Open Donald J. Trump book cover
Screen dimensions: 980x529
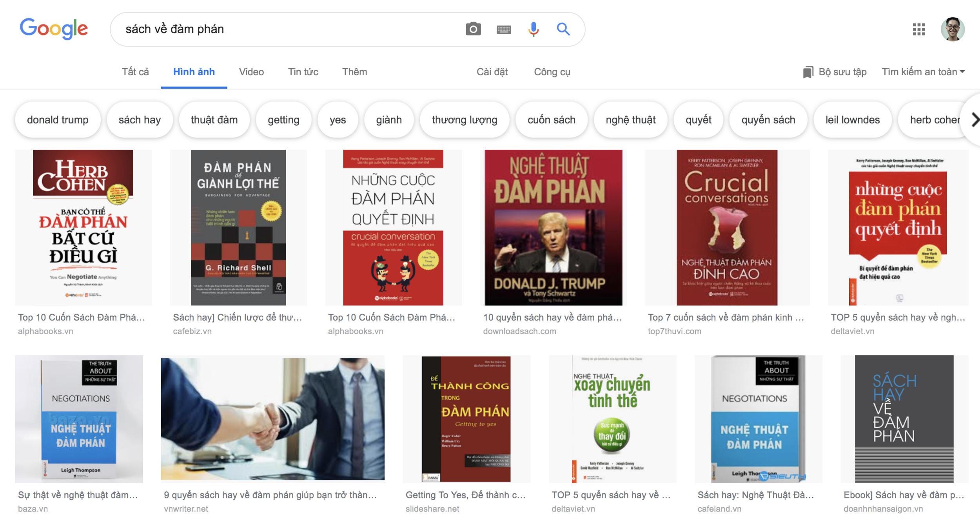[x=553, y=227]
